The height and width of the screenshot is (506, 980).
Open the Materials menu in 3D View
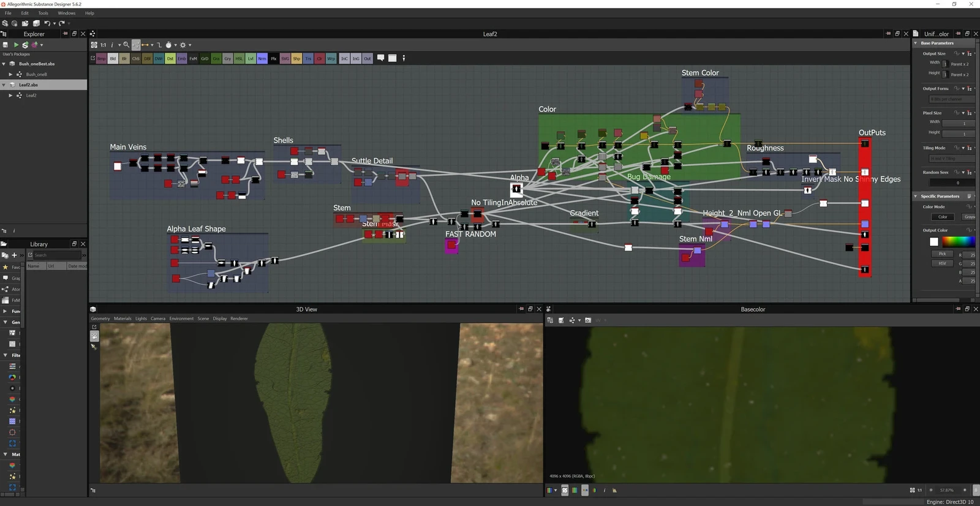click(123, 319)
